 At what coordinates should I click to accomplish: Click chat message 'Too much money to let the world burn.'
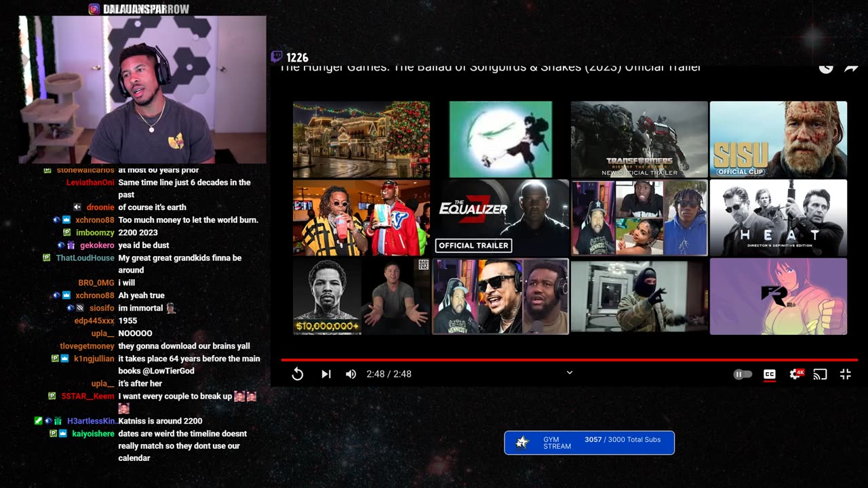click(188, 220)
